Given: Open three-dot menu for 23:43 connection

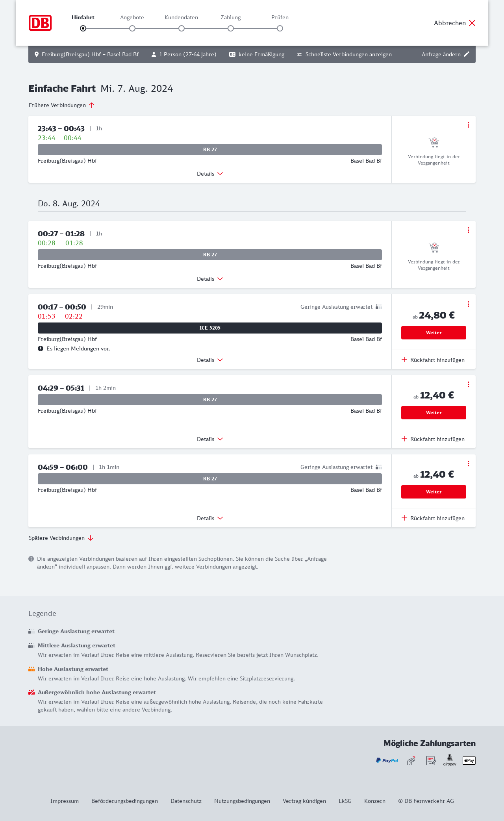Looking at the screenshot, I should [468, 125].
